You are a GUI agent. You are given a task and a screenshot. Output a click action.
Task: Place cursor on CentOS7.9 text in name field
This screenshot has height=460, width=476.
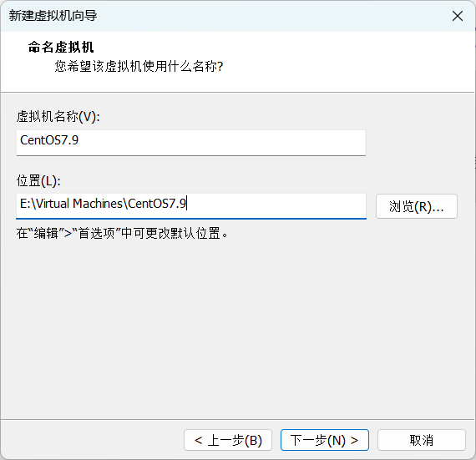coord(49,140)
